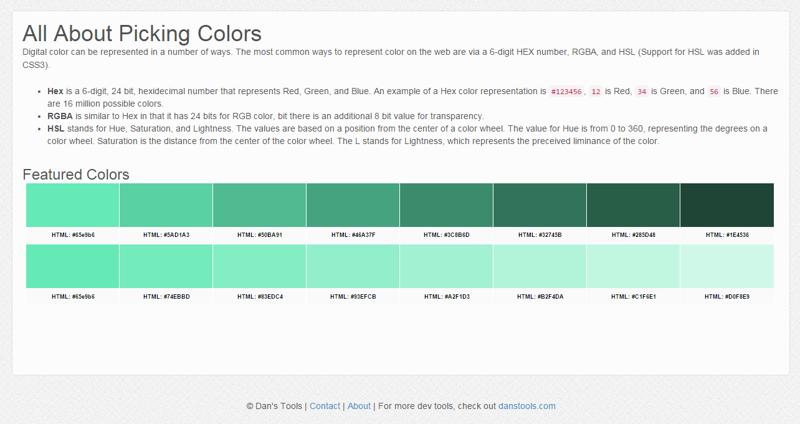This screenshot has height=424, width=800.
Task: Click the #123456 code example
Action: (566, 91)
